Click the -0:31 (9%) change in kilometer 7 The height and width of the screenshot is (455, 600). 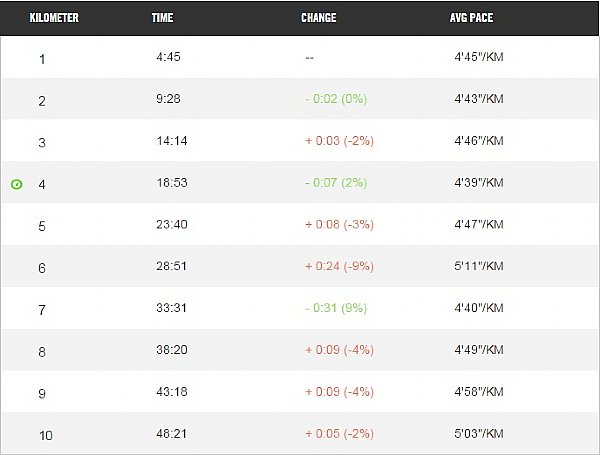point(336,308)
